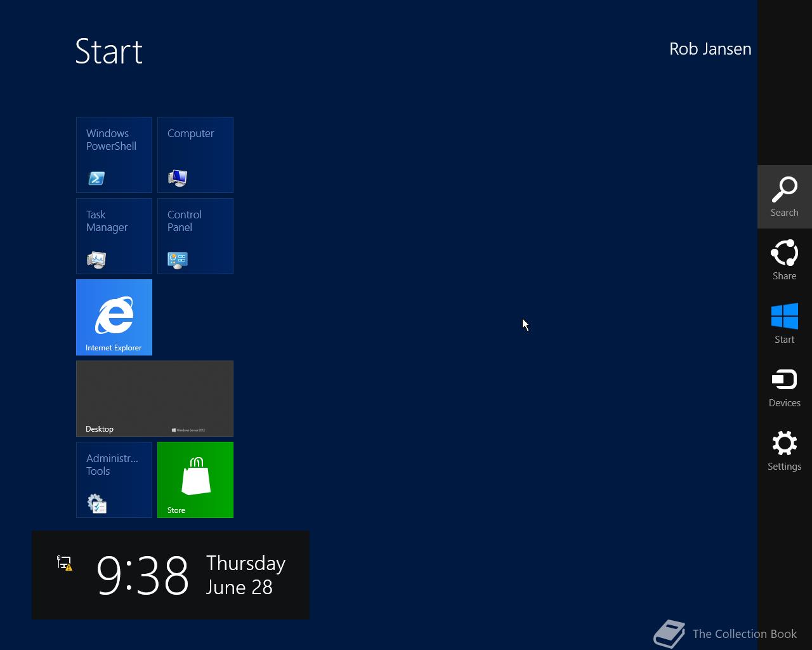Click the Thursday June 28 date text
Screen dimensions: 812x650
point(246,575)
